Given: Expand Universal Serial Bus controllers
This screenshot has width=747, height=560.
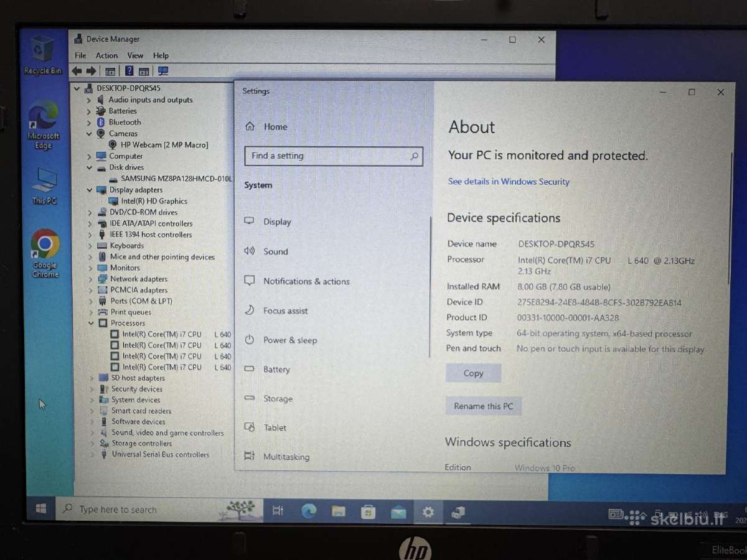Looking at the screenshot, I should coord(92,454).
